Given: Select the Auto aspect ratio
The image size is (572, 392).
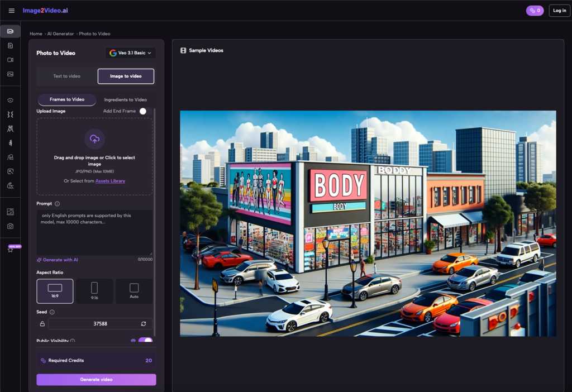Looking at the screenshot, I should (x=134, y=291).
